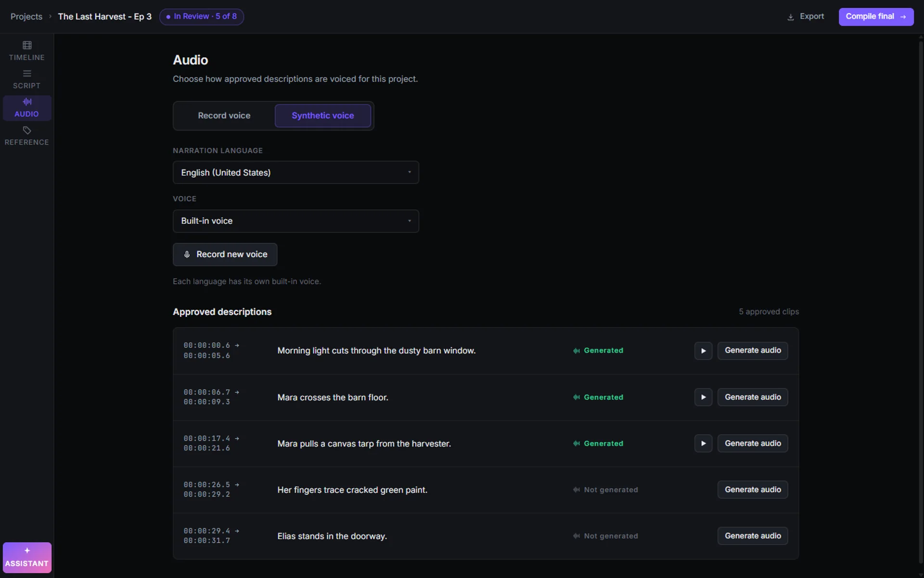Click the Generated status icon for "Mara pulls a canvas tarp from the harvester"
Screen dimensions: 924x578
[x=576, y=444]
